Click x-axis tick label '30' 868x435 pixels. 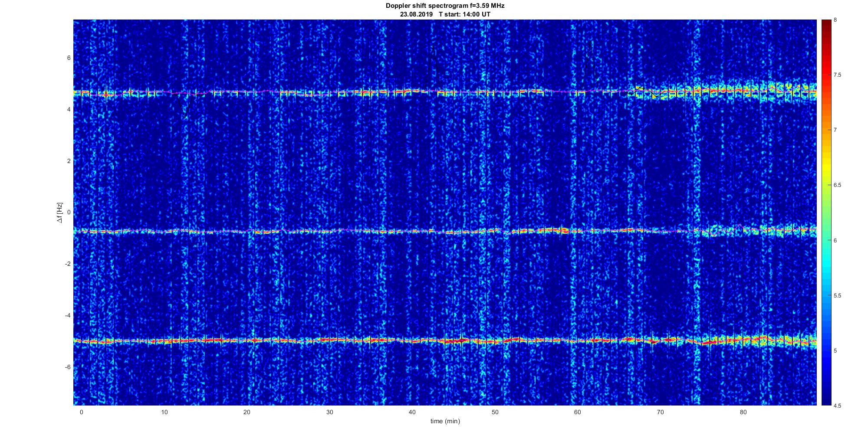tap(329, 412)
